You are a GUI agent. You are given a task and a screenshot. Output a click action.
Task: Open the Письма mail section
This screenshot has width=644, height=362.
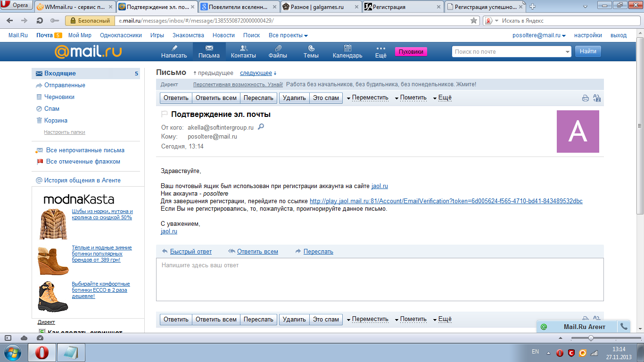coord(209,51)
